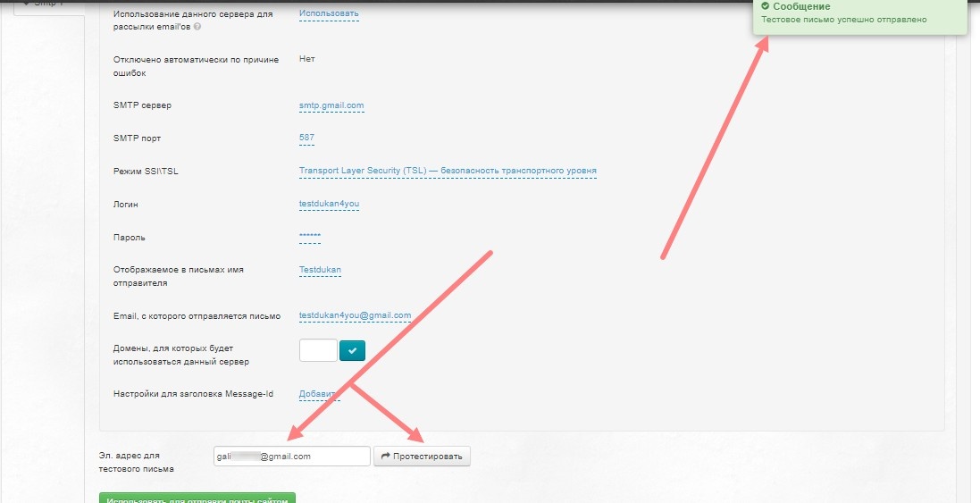
Task: Select "Нет" value for auto-disabled status
Action: click(x=307, y=59)
